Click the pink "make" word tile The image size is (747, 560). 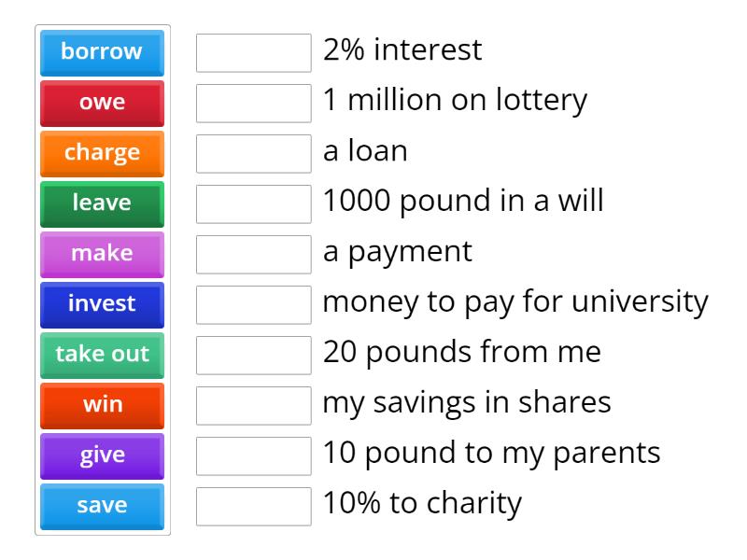102,254
